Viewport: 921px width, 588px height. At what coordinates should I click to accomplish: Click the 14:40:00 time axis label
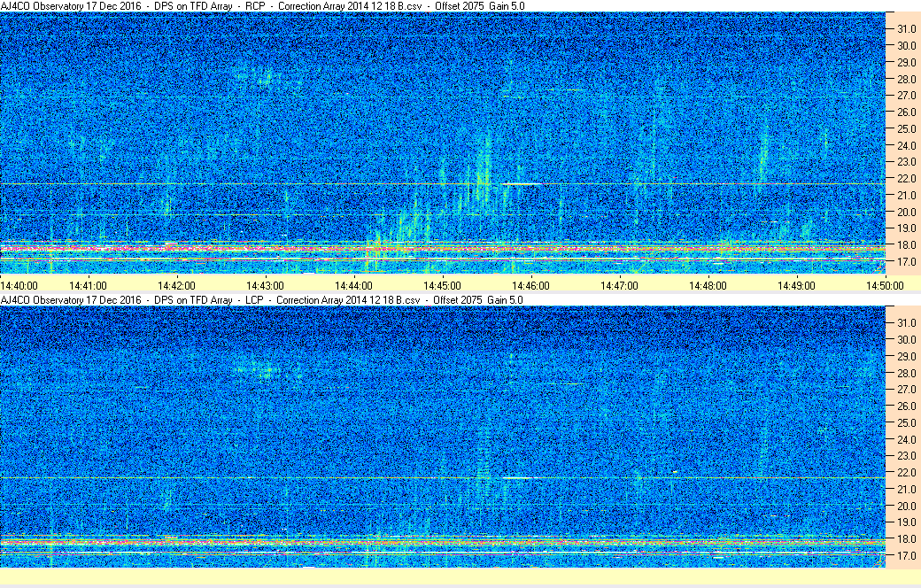coord(19,286)
